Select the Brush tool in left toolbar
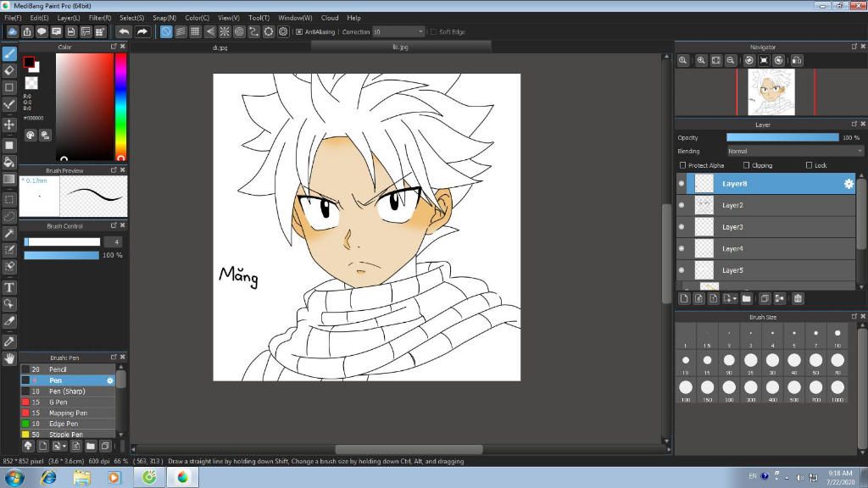 9,53
